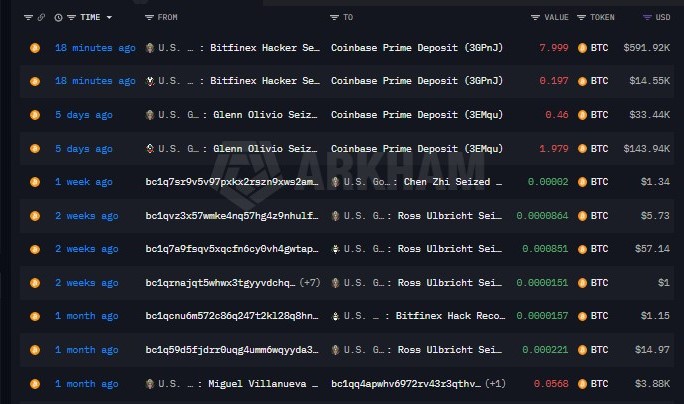Click the FROM column header label
The image size is (684, 404).
click(x=168, y=17)
